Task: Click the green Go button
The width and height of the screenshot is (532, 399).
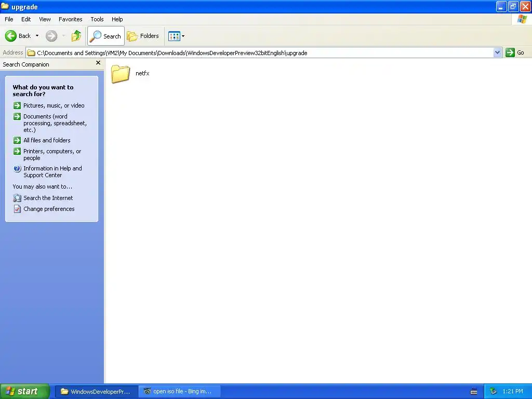Action: point(515,52)
